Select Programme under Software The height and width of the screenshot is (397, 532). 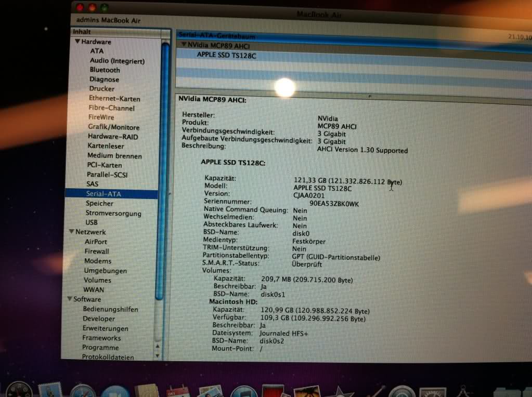click(x=100, y=348)
